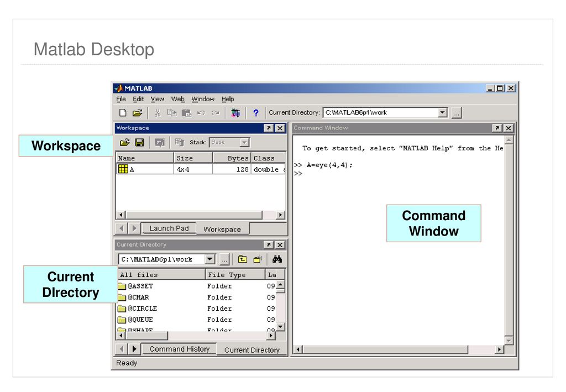Click the Undo arrow icon

point(201,113)
